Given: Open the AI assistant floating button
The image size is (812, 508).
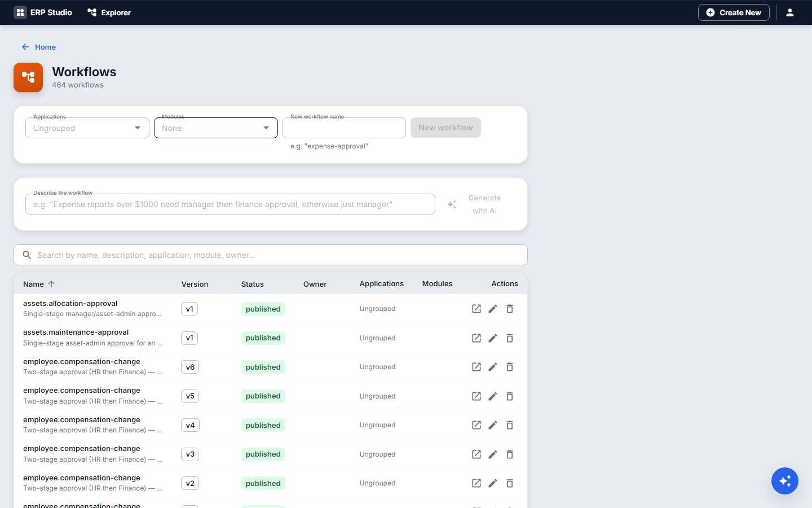Looking at the screenshot, I should pyautogui.click(x=785, y=481).
